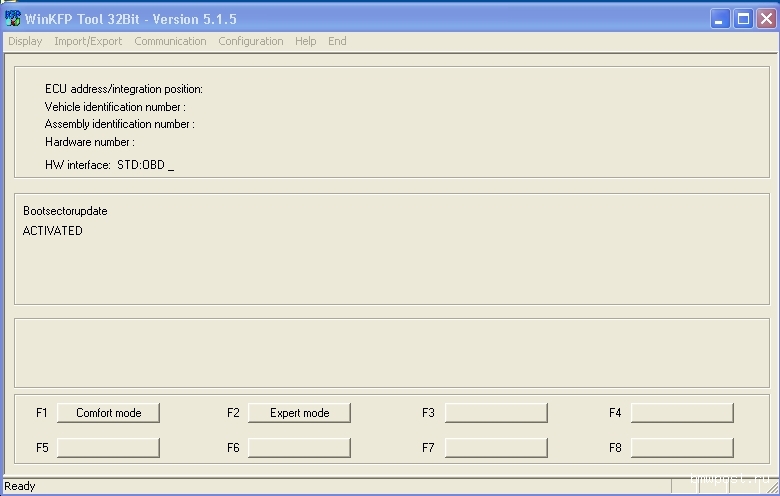Close the WinKFP Tool window

coord(765,18)
